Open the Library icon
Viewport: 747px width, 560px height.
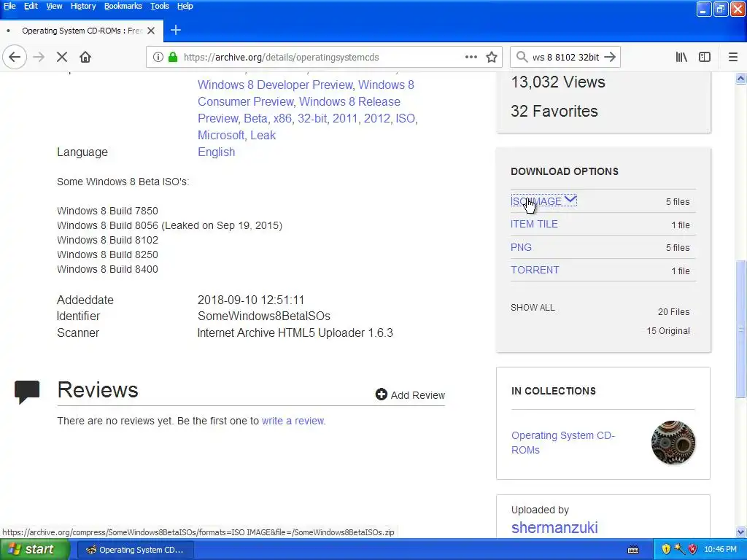click(x=681, y=57)
